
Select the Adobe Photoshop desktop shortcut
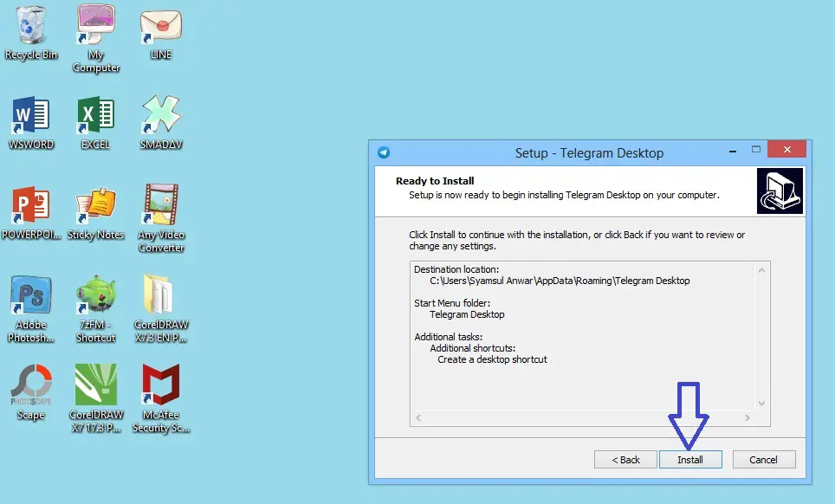31,308
